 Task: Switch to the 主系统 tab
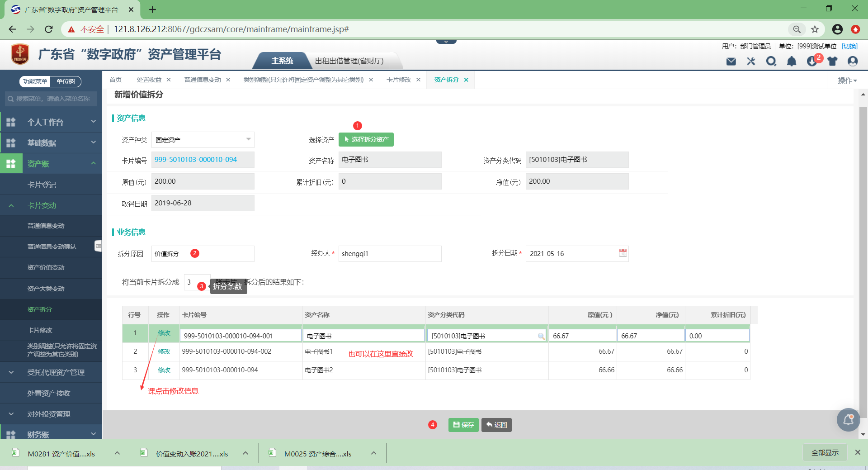[x=282, y=61]
